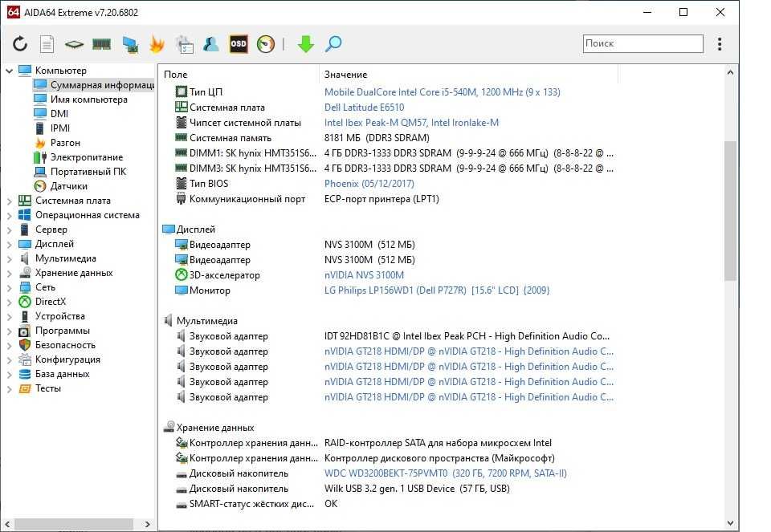Select the Коммуникационный порт row

(x=389, y=199)
